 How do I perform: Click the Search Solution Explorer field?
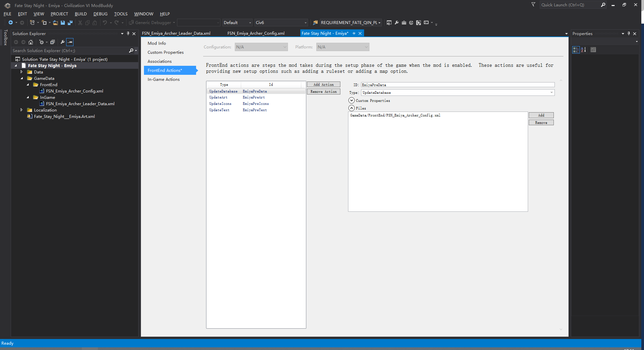[x=70, y=51]
